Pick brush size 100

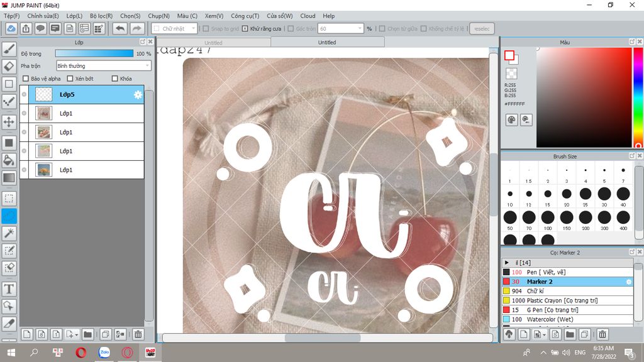pyautogui.click(x=548, y=220)
